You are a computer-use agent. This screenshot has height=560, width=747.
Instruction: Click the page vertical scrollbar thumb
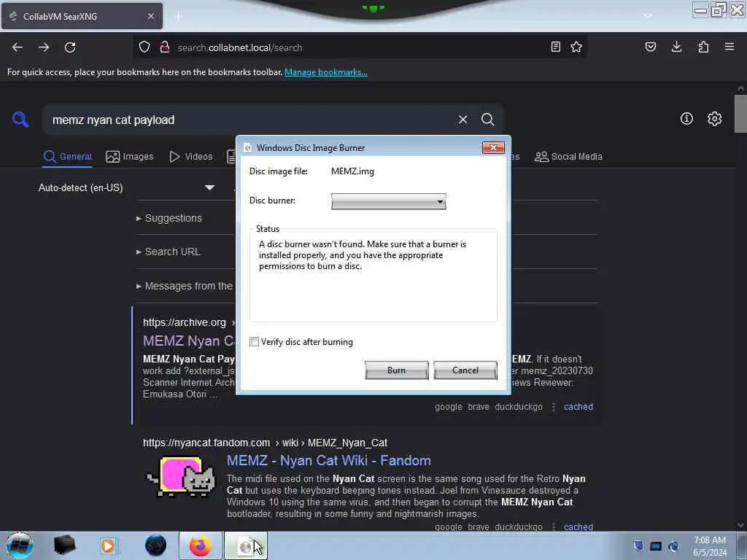point(740,114)
